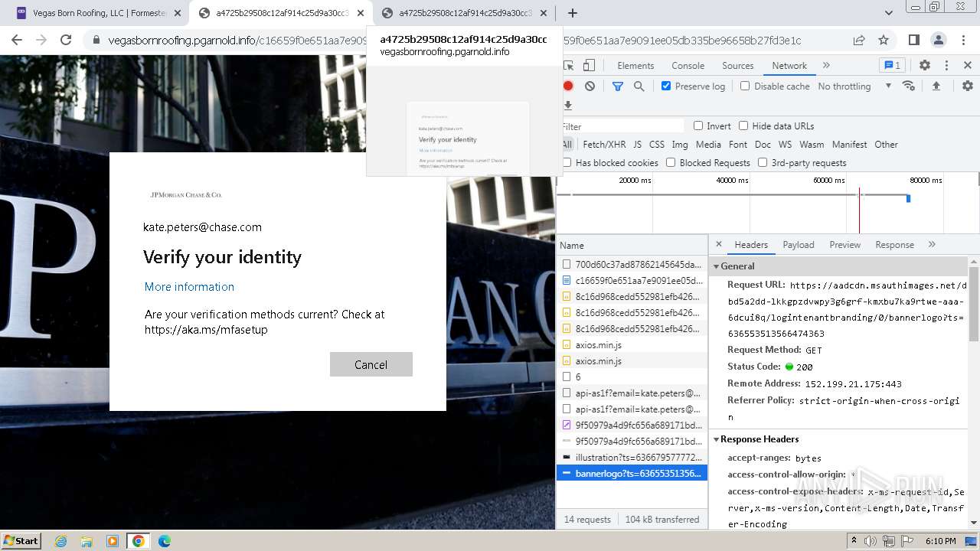
Task: Import HAR file upload icon
Action: coord(936,86)
